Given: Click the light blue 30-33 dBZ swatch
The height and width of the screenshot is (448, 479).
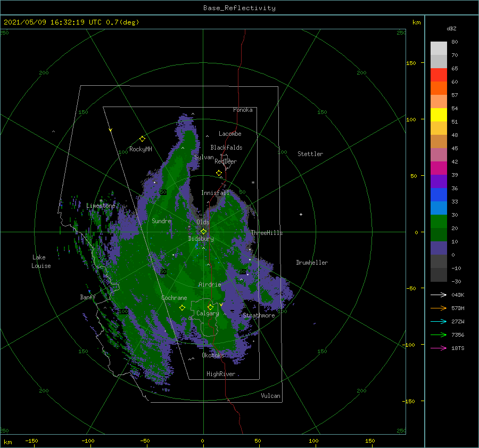Looking at the screenshot, I should pyautogui.click(x=439, y=208).
